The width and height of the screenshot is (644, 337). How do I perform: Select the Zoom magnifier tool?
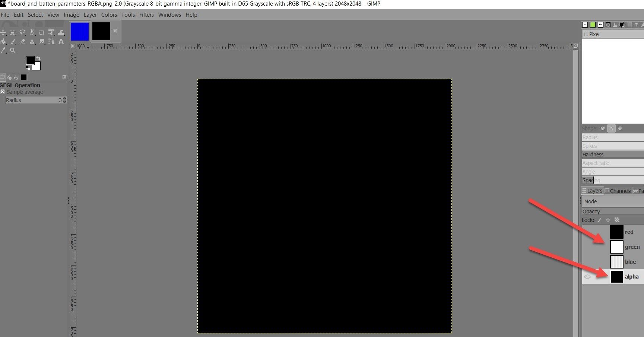(x=13, y=50)
